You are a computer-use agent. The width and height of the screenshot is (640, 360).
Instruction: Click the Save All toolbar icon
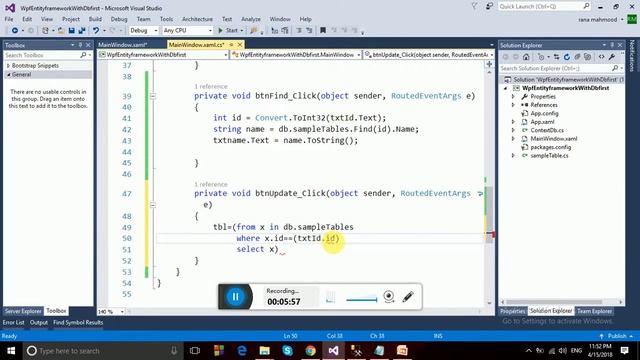tap(82, 31)
